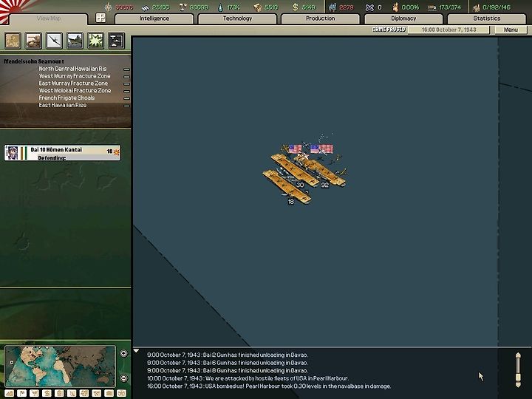Click the metal bars resource icon
The image size is (532, 399).
point(146,7)
